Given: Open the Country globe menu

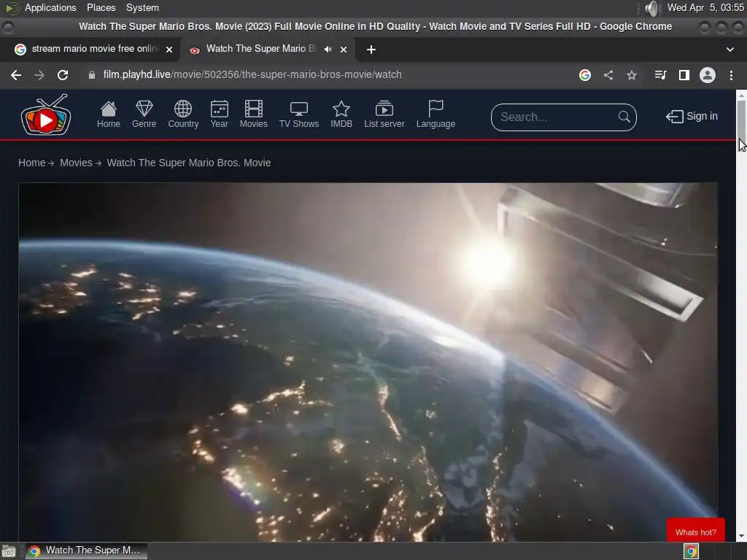Looking at the screenshot, I should coord(183,114).
